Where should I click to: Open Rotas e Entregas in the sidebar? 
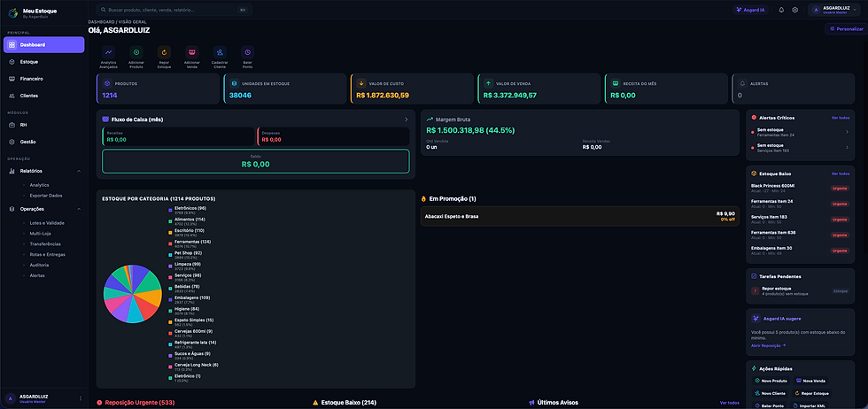pos(48,255)
